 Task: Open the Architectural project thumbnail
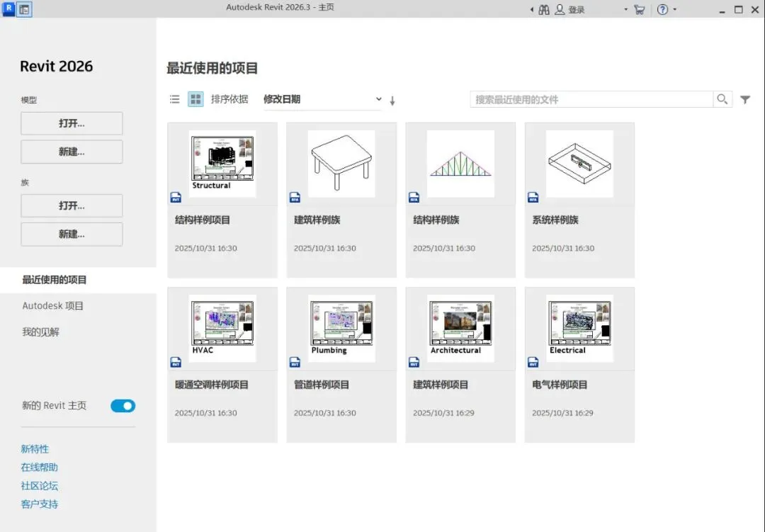(x=460, y=329)
